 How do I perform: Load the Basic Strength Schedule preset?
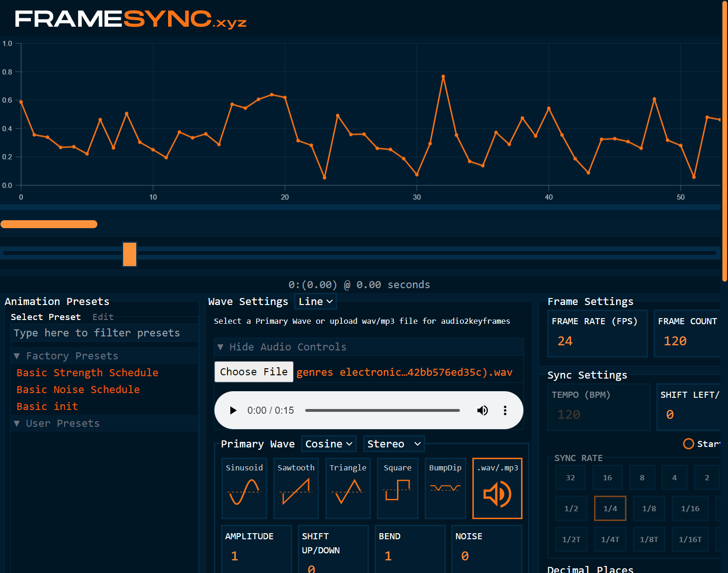pyautogui.click(x=88, y=372)
